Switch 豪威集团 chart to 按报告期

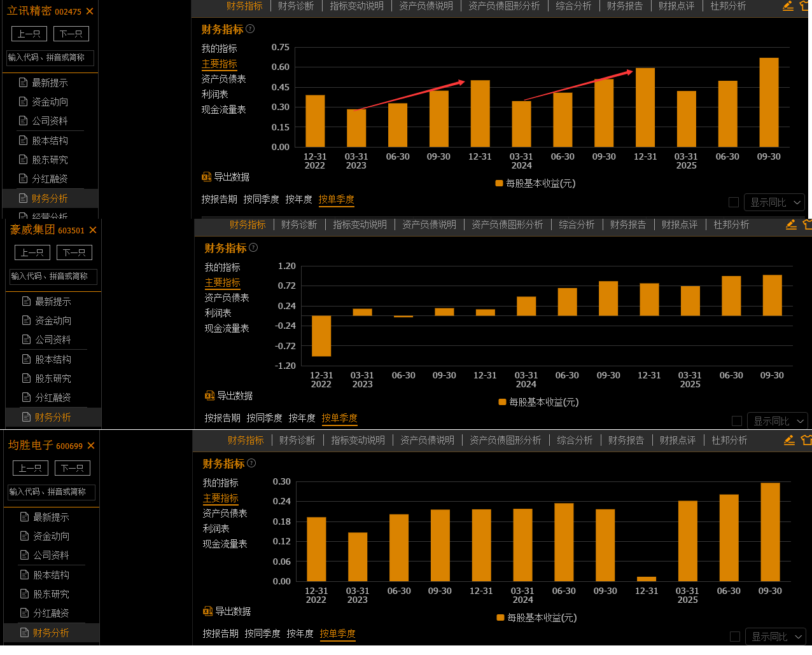pyautogui.click(x=223, y=418)
